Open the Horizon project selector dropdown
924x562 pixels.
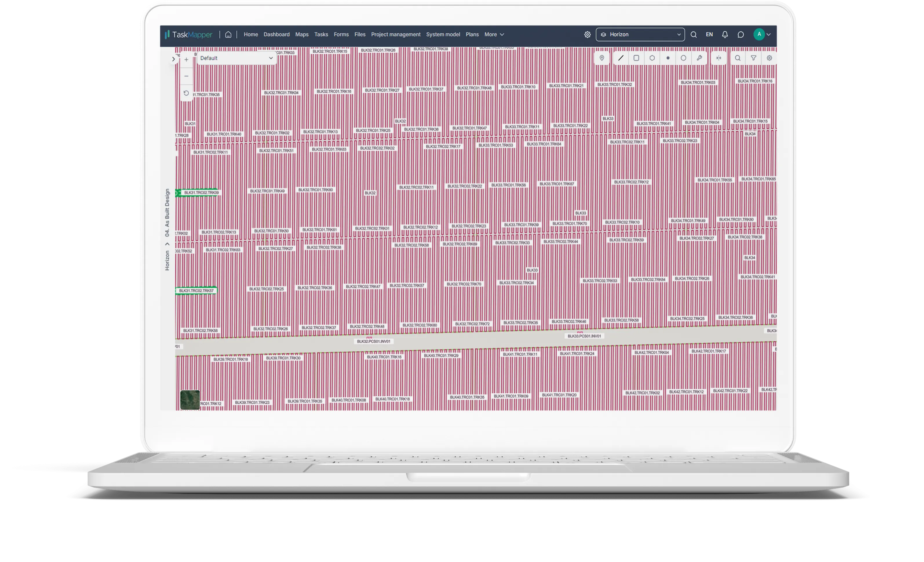click(640, 34)
